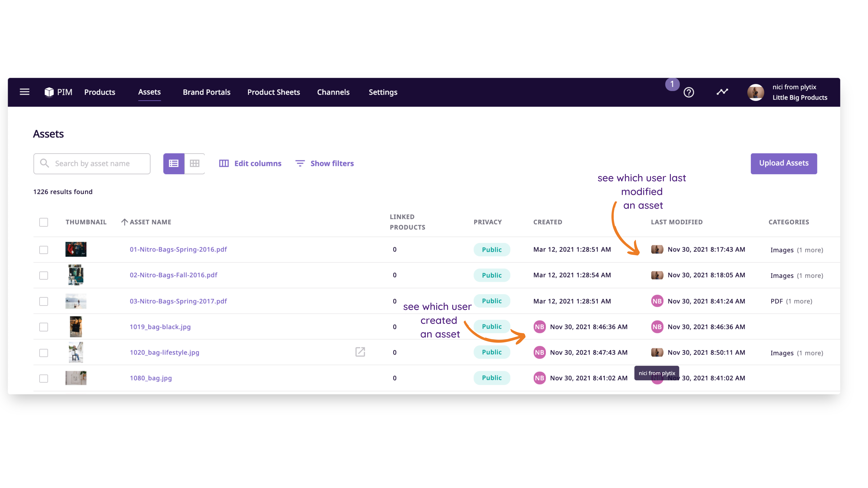Open 1080_bag.jpg asset link
This screenshot has height=488, width=868.
pos(151,378)
